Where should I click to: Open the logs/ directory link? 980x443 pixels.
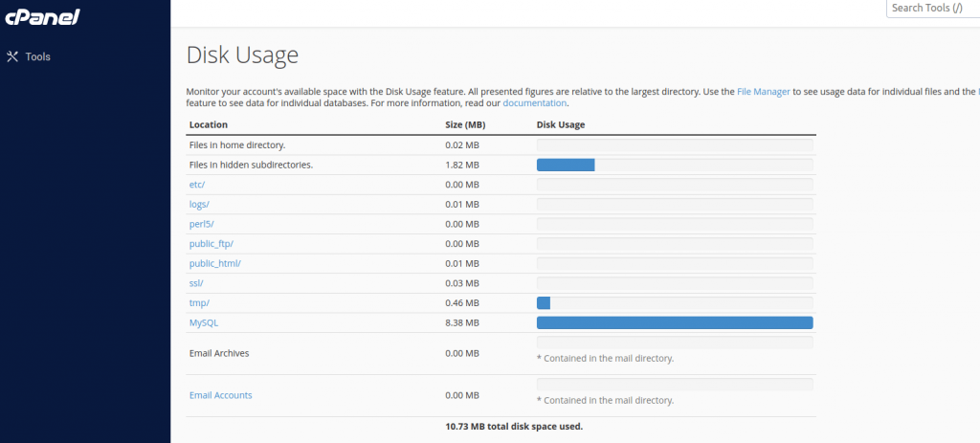tap(199, 205)
